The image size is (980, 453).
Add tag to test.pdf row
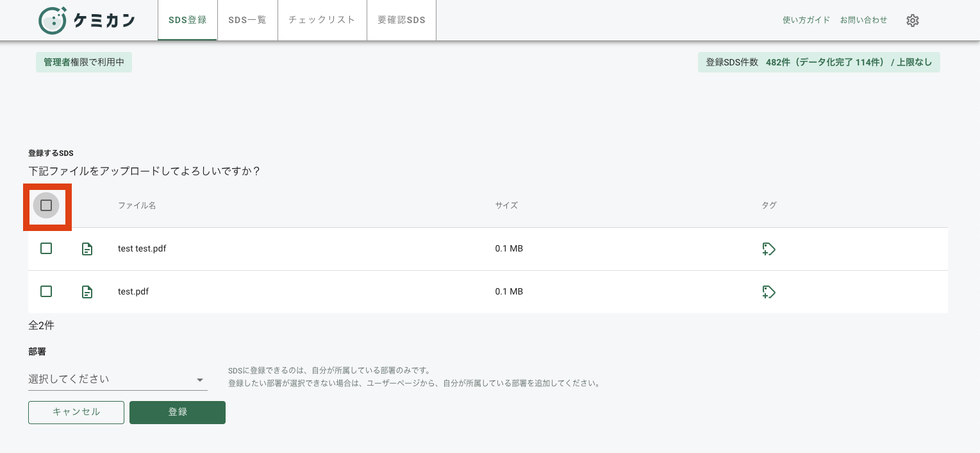click(x=769, y=292)
